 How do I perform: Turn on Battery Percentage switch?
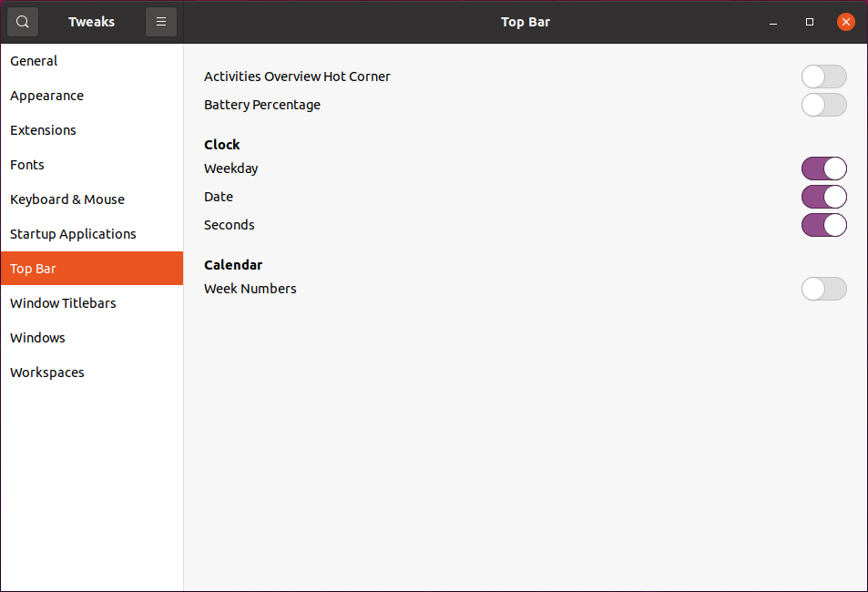(x=823, y=105)
